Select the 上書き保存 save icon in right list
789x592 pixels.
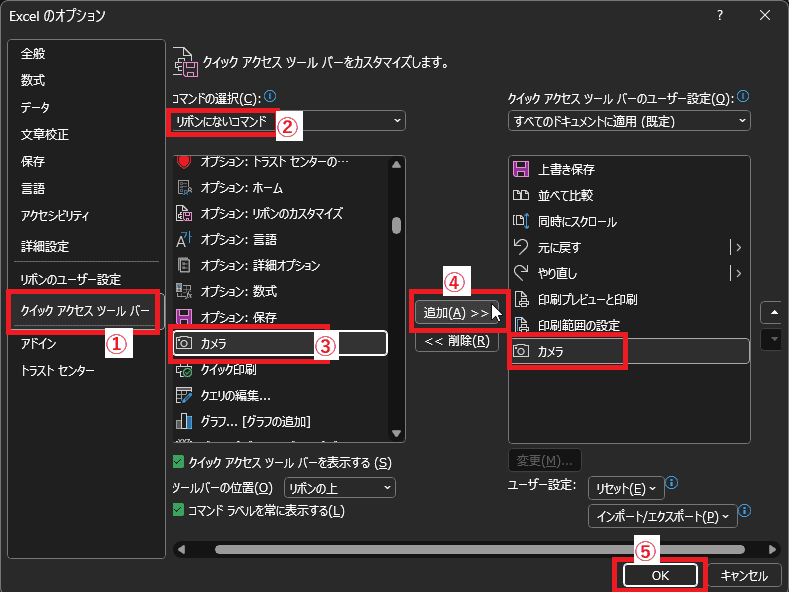click(x=520, y=169)
